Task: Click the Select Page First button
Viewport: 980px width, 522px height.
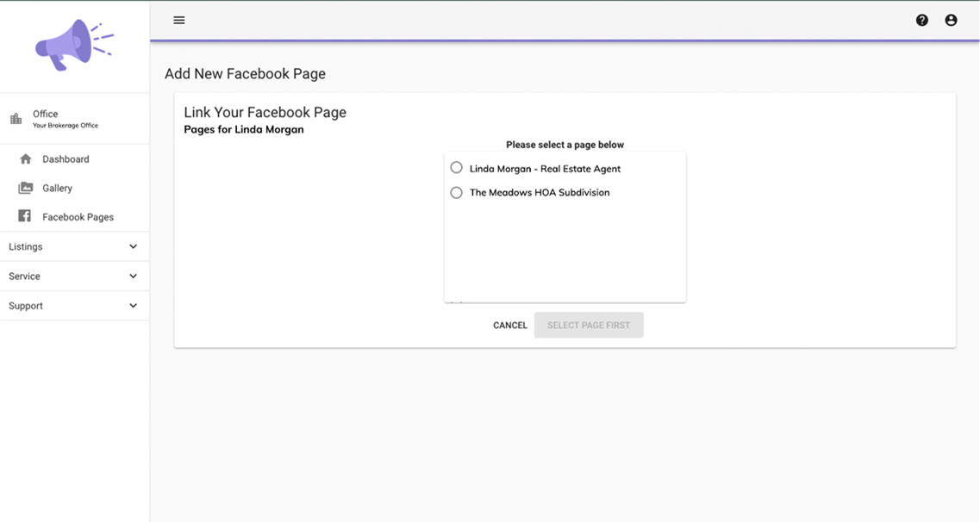Action: (x=589, y=325)
